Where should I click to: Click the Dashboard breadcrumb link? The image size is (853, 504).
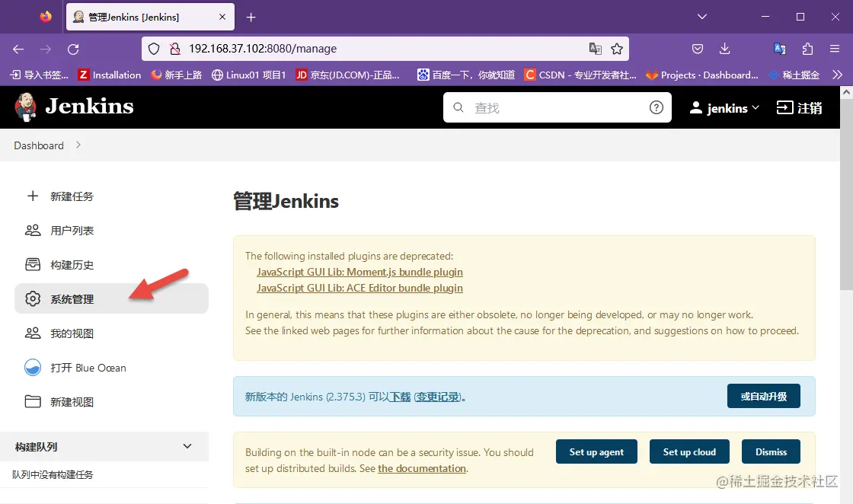coord(39,145)
